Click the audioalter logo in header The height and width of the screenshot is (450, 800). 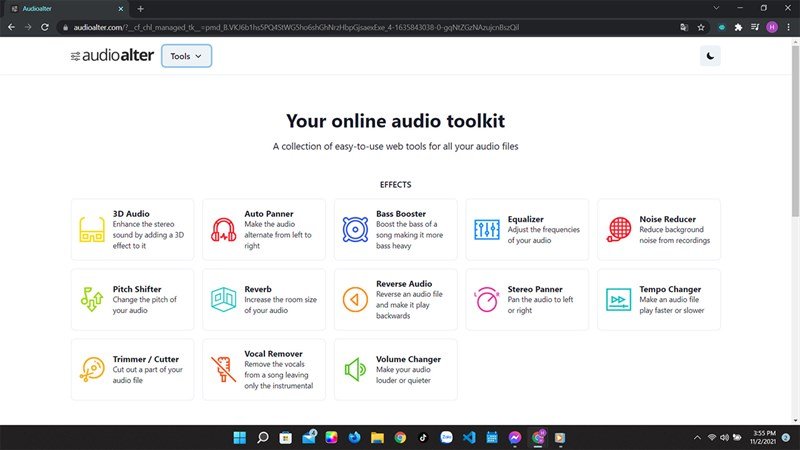111,56
